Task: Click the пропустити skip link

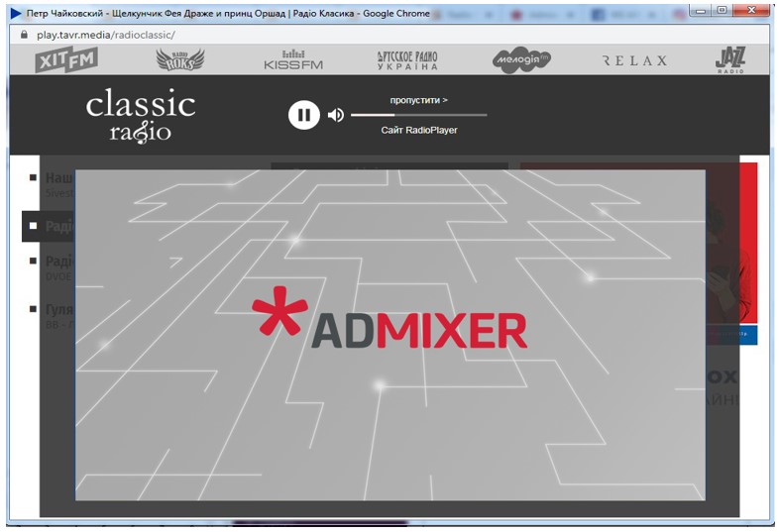Action: [x=418, y=100]
